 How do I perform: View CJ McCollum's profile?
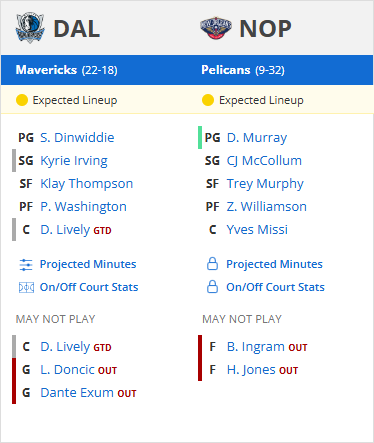[264, 161]
